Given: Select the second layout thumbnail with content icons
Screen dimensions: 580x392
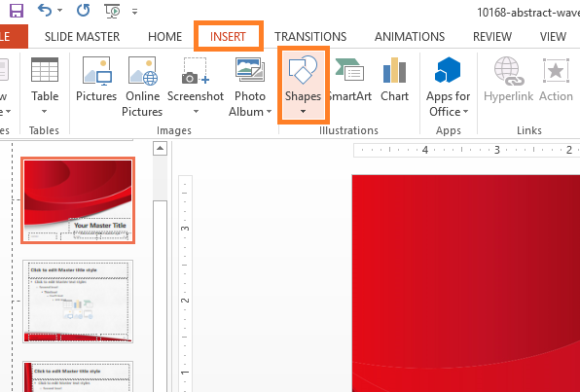Looking at the screenshot, I should pyautogui.click(x=78, y=301).
